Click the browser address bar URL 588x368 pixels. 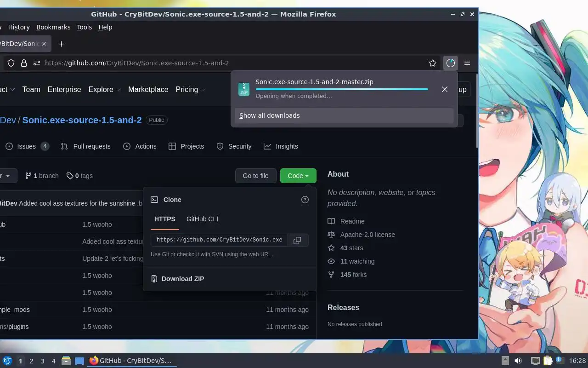pyautogui.click(x=137, y=63)
